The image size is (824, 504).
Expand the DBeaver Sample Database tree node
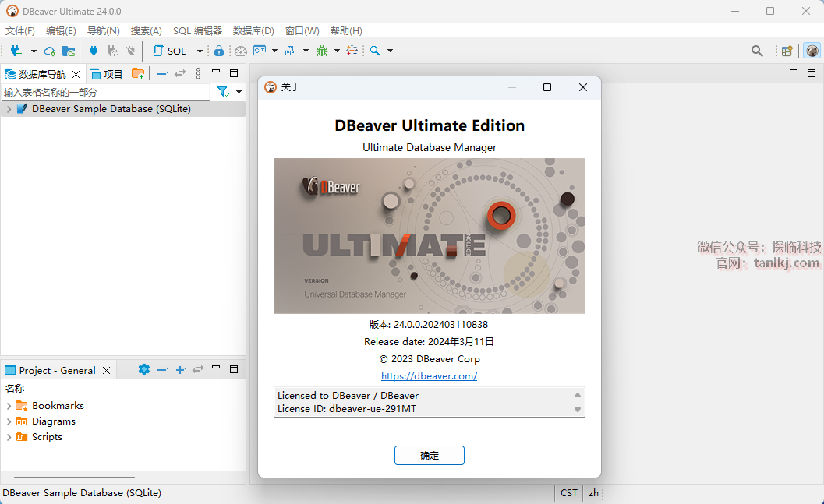pyautogui.click(x=9, y=109)
